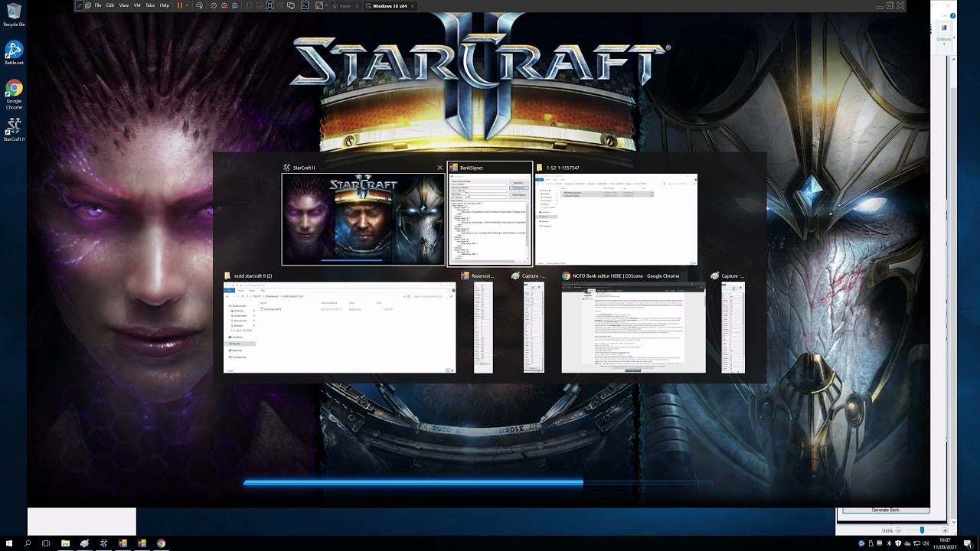Click the revert to snapshot icon
Screen dimensions: 980x551
tap(224, 5)
